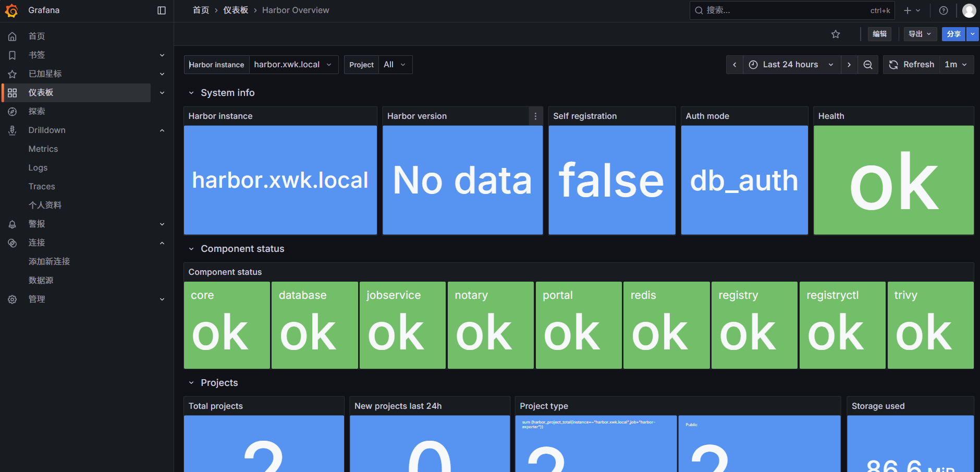Image resolution: width=980 pixels, height=472 pixels.
Task: Open Metrics under Drilldown
Action: pos(43,149)
